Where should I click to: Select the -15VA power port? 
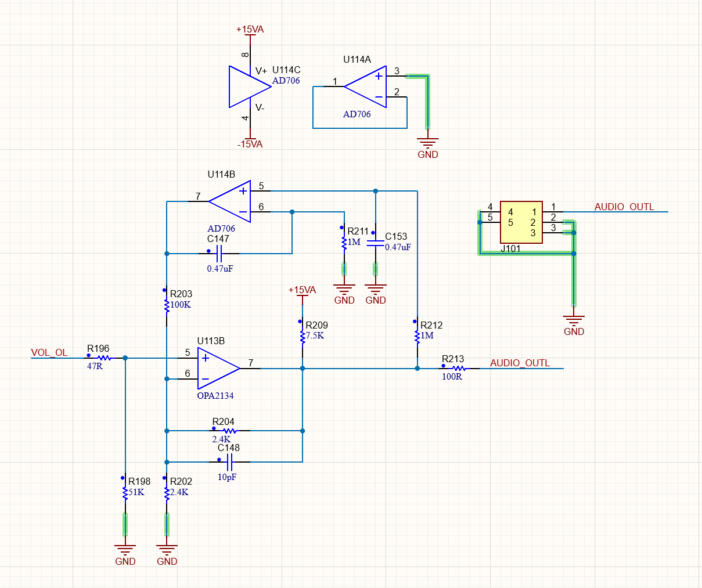point(250,139)
